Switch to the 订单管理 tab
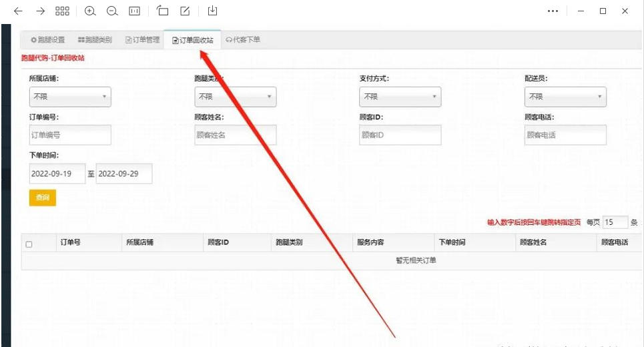Viewport: 644px width, 347px height. [x=142, y=40]
